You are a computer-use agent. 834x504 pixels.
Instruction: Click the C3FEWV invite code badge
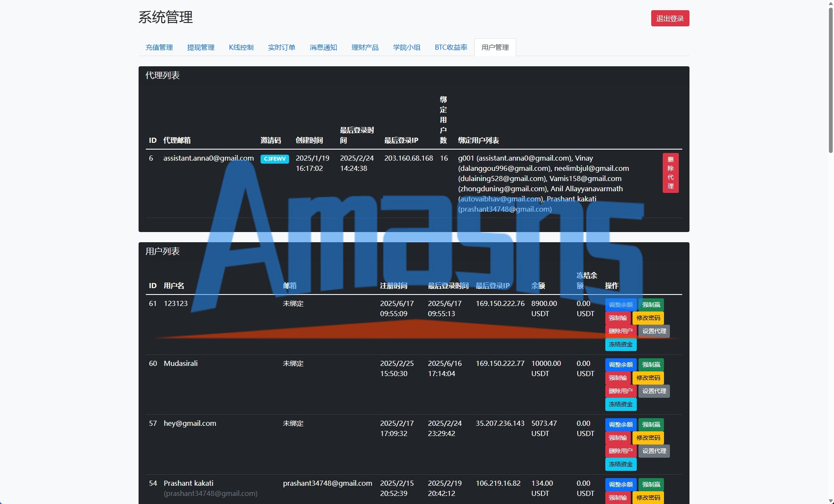click(275, 159)
